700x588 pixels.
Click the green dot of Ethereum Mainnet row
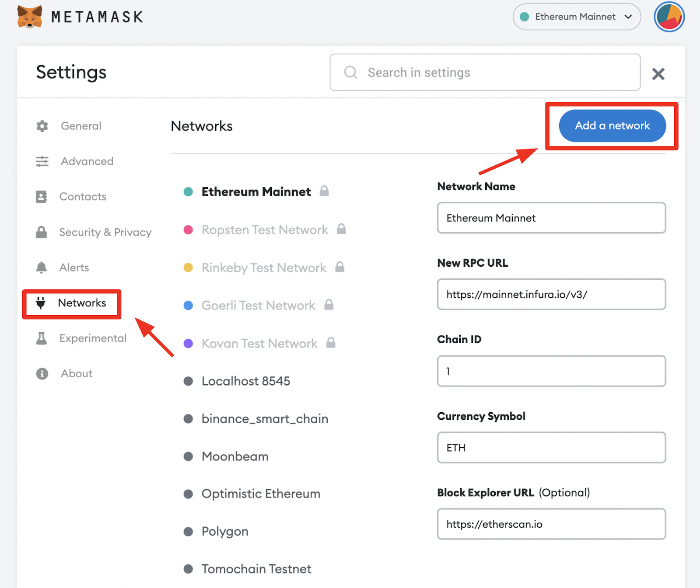[188, 191]
